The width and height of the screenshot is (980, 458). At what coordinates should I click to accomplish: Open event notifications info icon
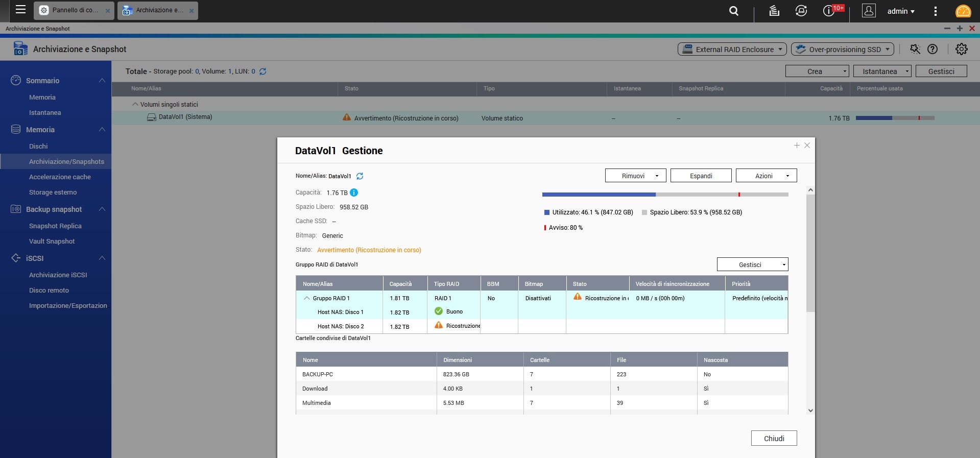[829, 11]
